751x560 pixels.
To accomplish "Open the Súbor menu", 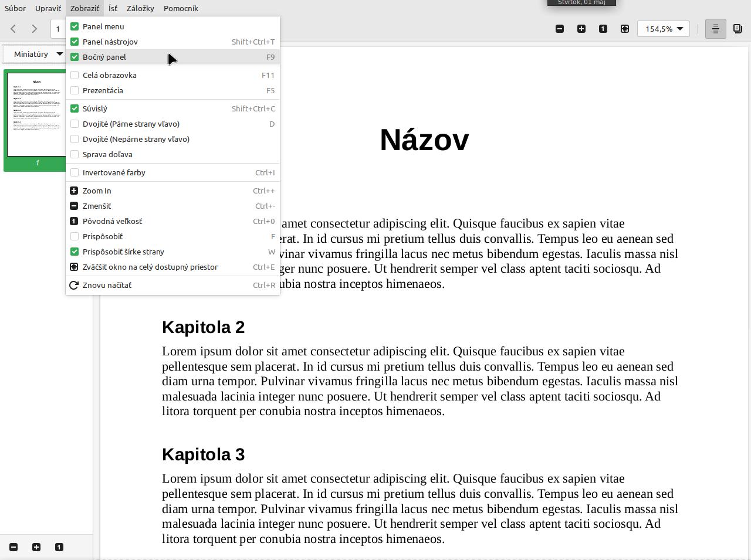I will (x=15, y=8).
